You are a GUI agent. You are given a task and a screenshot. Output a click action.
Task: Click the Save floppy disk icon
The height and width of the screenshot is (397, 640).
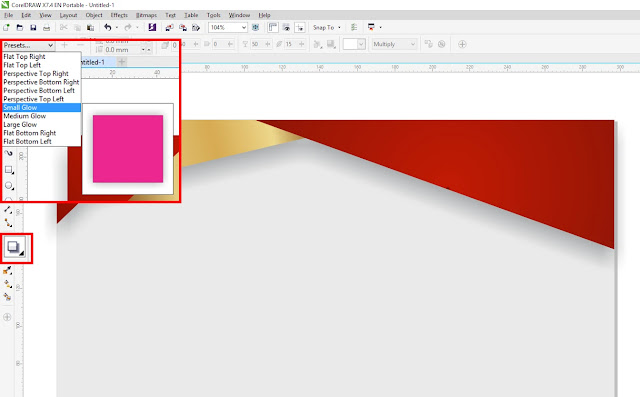point(33,27)
